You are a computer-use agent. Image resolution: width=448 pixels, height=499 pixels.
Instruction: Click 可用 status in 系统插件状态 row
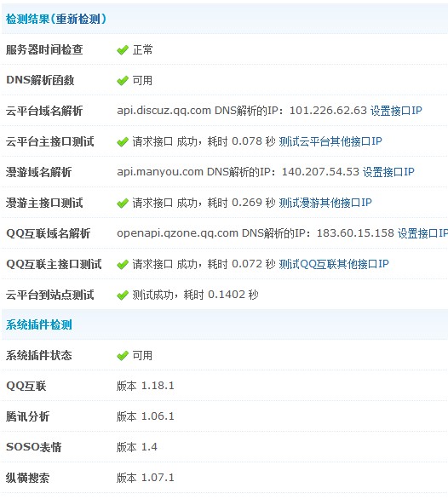coord(142,355)
